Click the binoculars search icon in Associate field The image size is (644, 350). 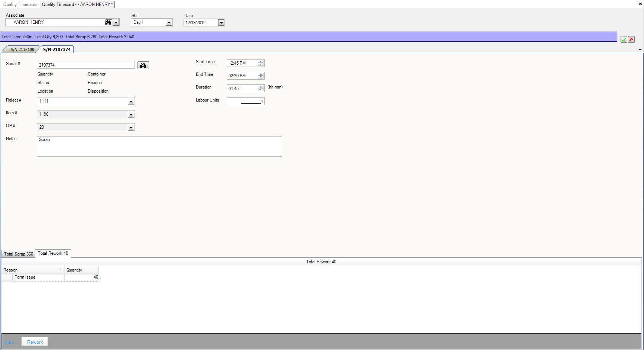point(108,22)
